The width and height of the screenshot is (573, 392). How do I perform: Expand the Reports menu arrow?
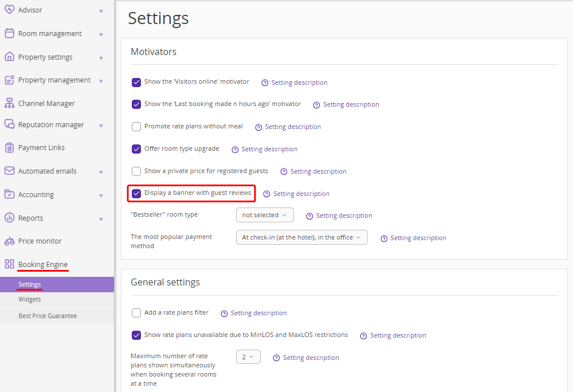click(101, 219)
